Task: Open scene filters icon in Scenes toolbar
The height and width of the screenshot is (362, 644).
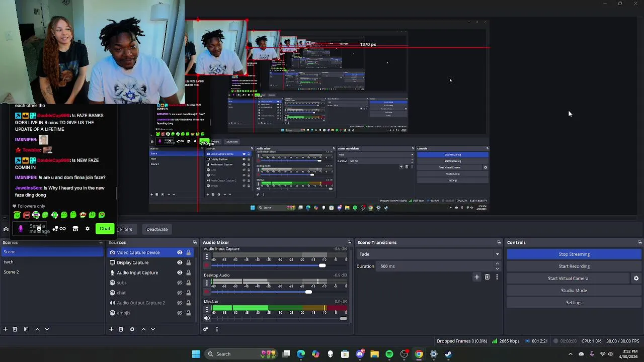Action: (26, 329)
